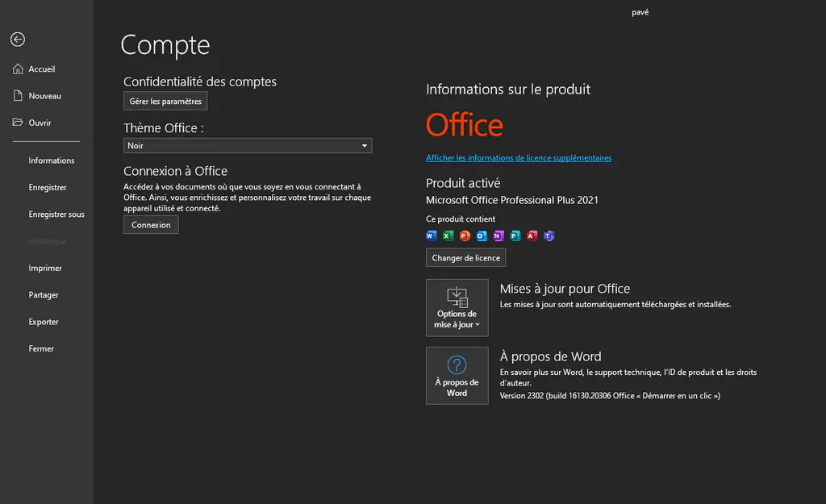
Task: Click the Connexion button
Action: [x=151, y=225]
